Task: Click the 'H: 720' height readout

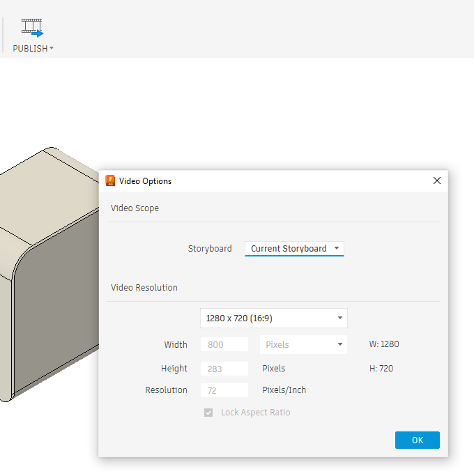Action: tap(381, 369)
